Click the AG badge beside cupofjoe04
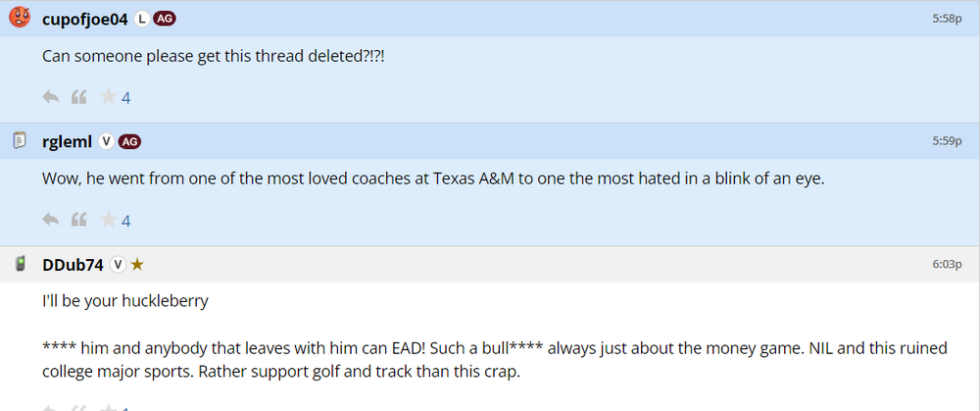The width and height of the screenshot is (980, 411). [165, 19]
